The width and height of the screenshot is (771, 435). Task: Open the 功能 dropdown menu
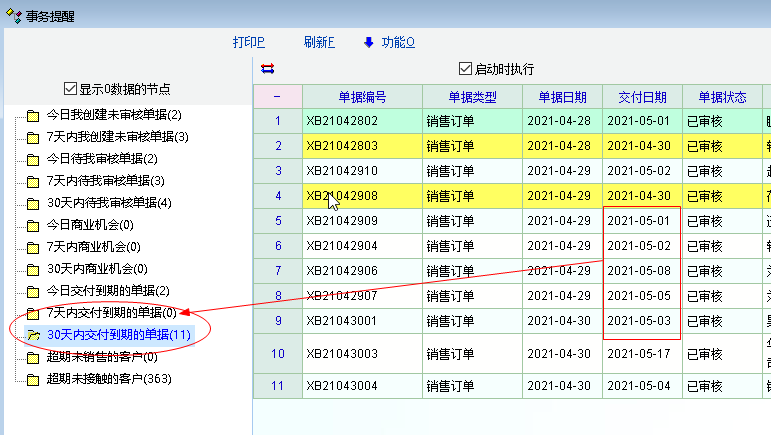[398, 42]
